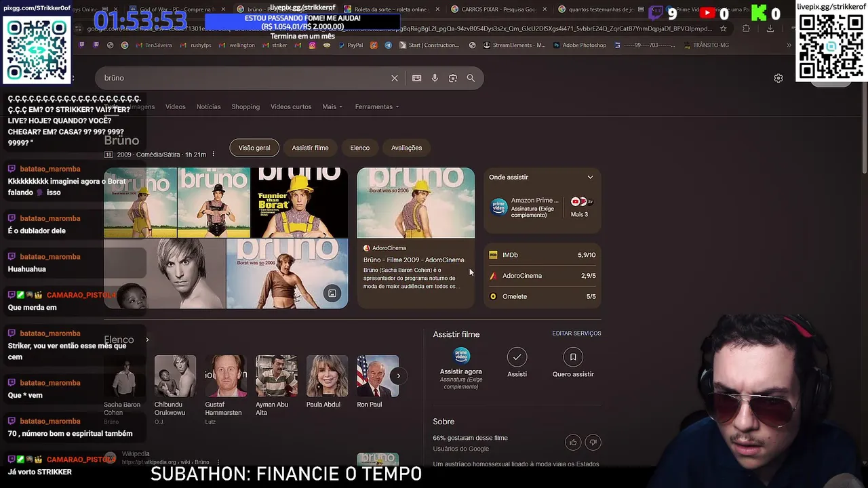Click Amazon Prime Video logo under Onde assistir
The image size is (868, 488).
click(499, 207)
